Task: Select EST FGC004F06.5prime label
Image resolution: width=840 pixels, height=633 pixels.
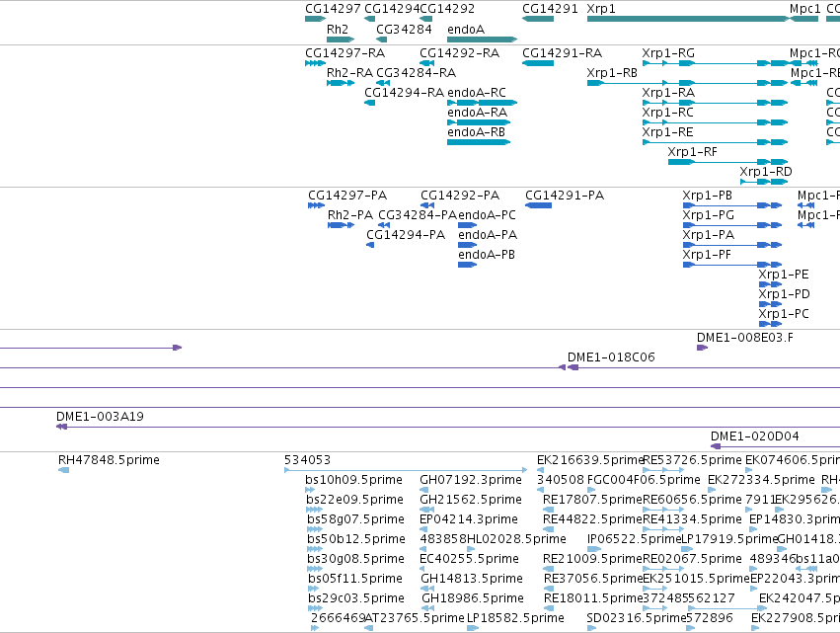Action: click(644, 480)
